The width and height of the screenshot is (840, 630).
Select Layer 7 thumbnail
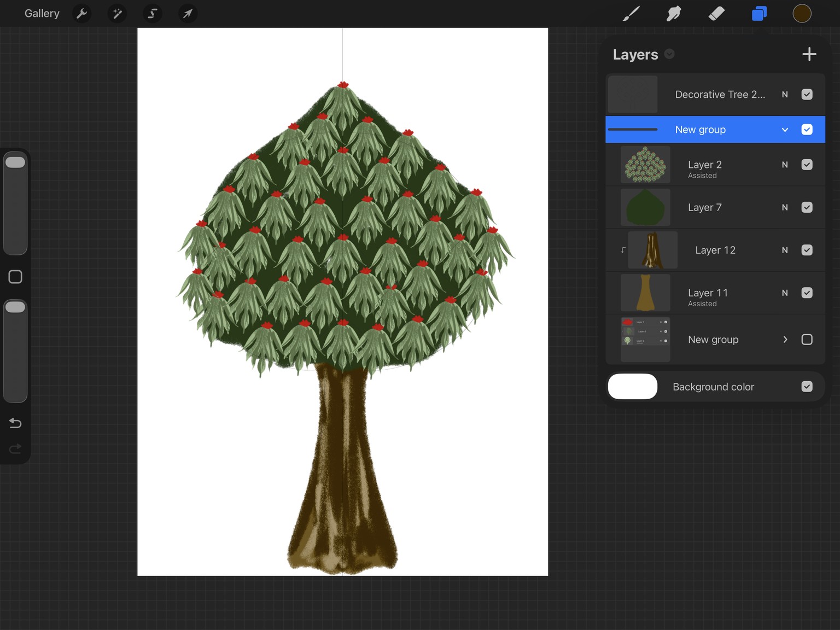tap(645, 207)
